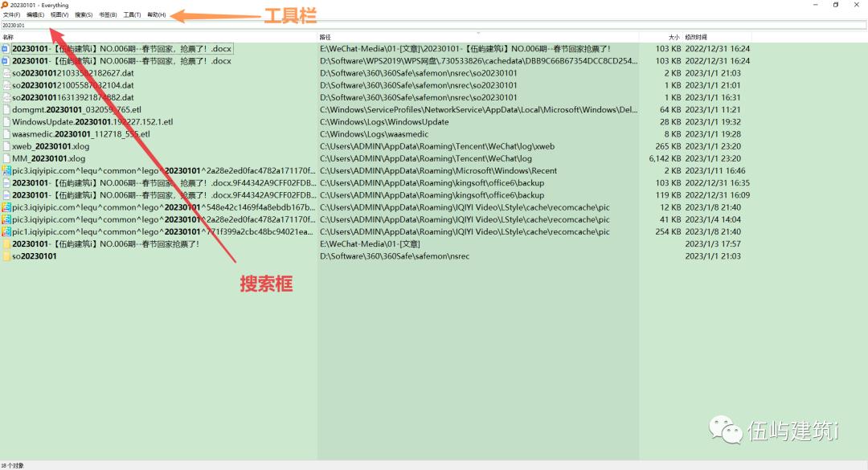Click the Everything app icon in title bar

(x=6, y=4)
